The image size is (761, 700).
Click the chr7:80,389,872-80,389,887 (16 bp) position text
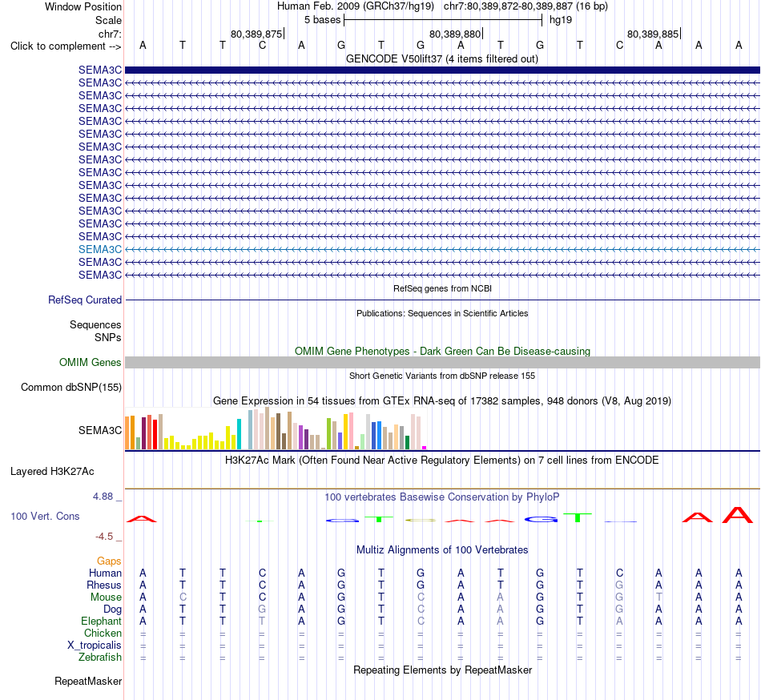click(x=525, y=6)
